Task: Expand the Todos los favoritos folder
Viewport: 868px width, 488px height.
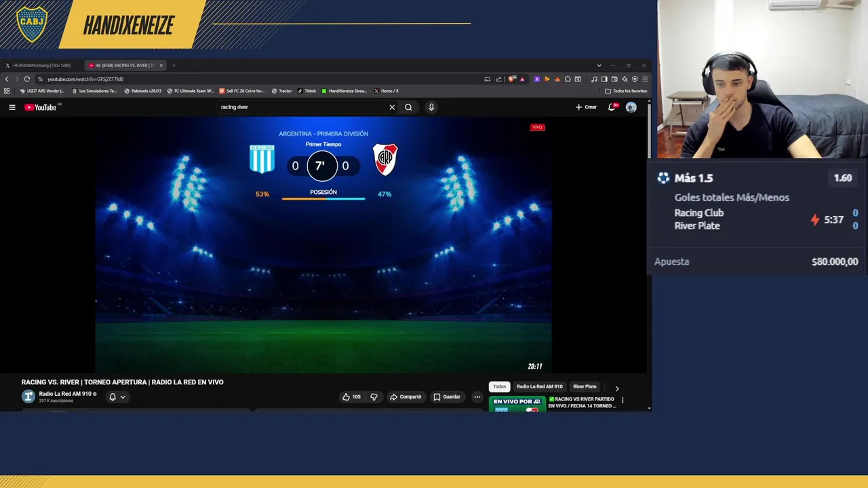Action: tap(626, 91)
